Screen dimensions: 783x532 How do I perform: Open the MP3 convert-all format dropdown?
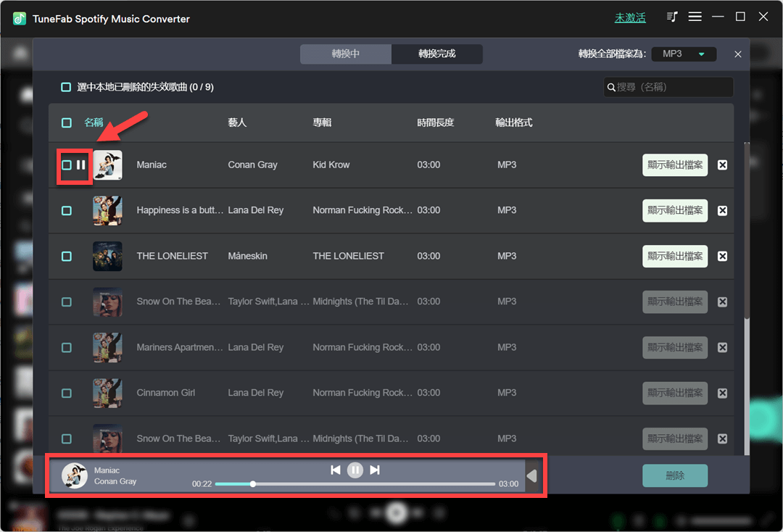pyautogui.click(x=684, y=54)
